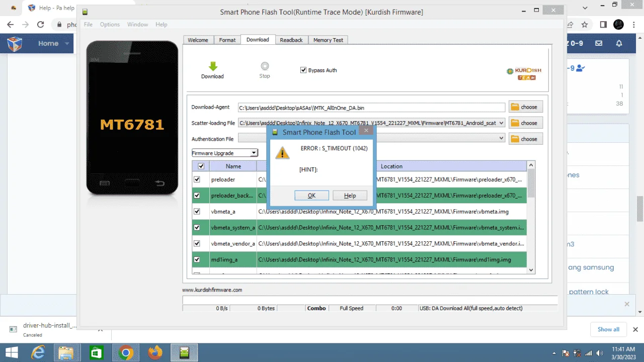The width and height of the screenshot is (644, 362).
Task: Dismiss the browser downloads bar
Action: (635, 329)
